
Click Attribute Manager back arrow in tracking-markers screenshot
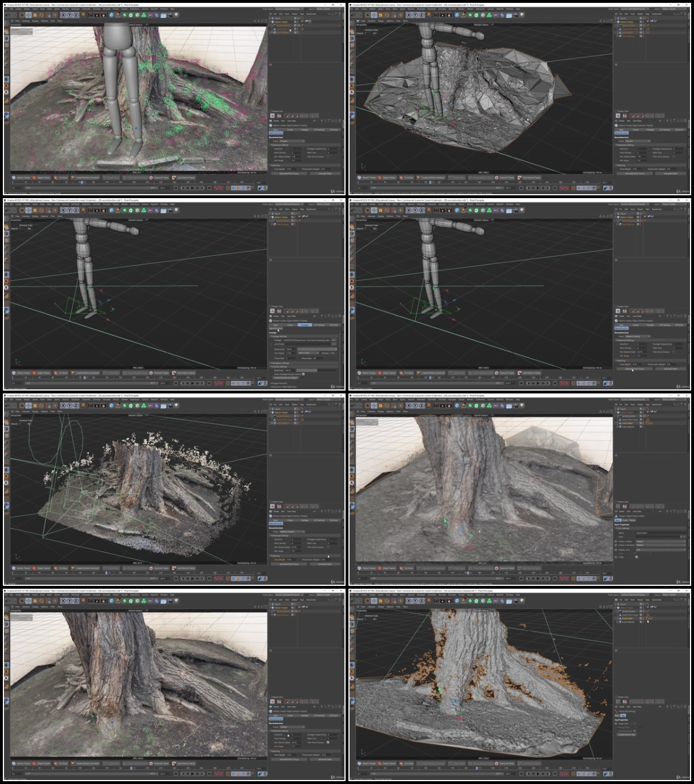click(x=315, y=121)
